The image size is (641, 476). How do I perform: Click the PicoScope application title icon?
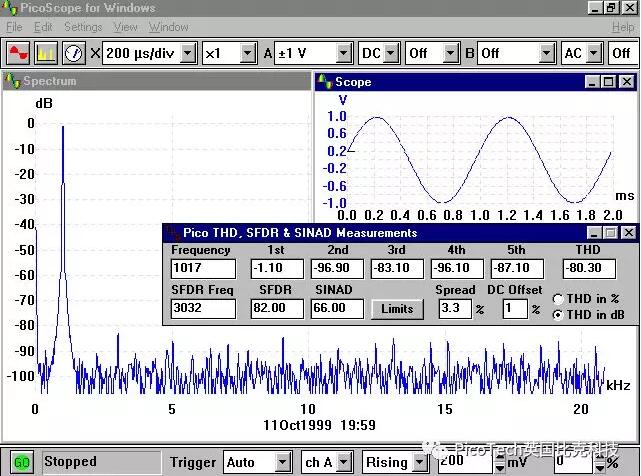pos(9,8)
